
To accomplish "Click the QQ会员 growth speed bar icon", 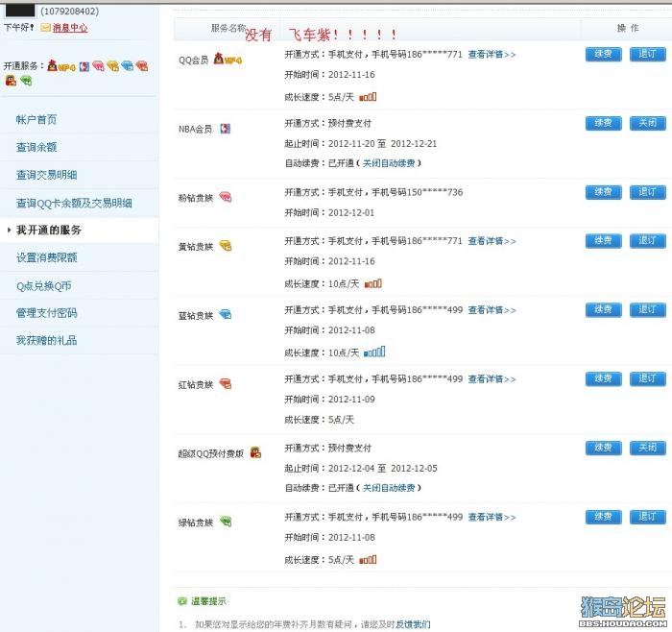I will [x=368, y=97].
